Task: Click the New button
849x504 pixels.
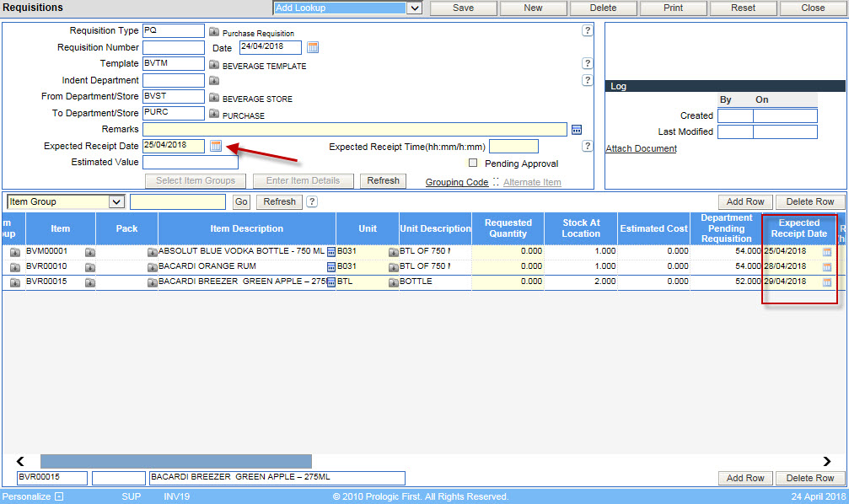Action: coord(534,8)
